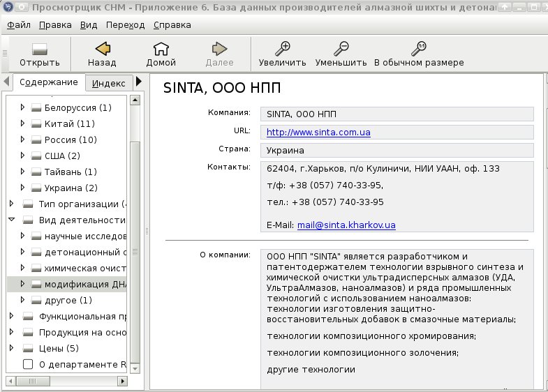Click the book icon beside Вид деятельности
Viewport: 548px width, 392px height.
click(x=28, y=220)
